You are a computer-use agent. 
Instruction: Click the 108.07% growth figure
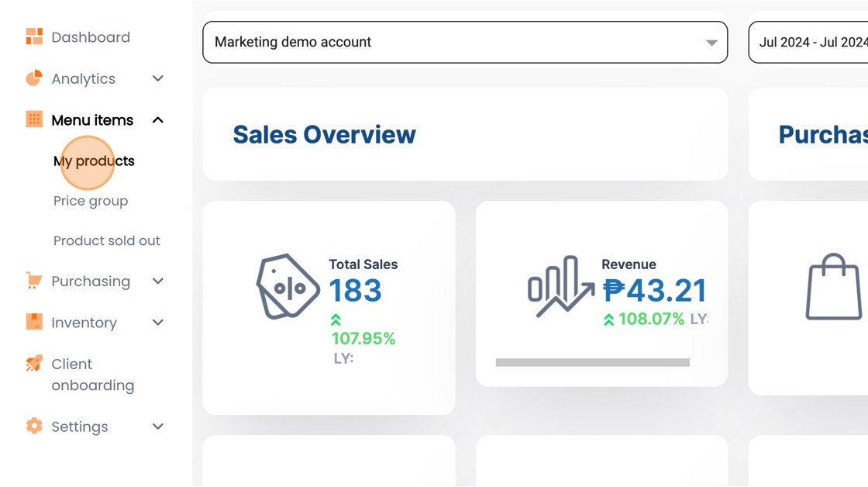point(652,319)
